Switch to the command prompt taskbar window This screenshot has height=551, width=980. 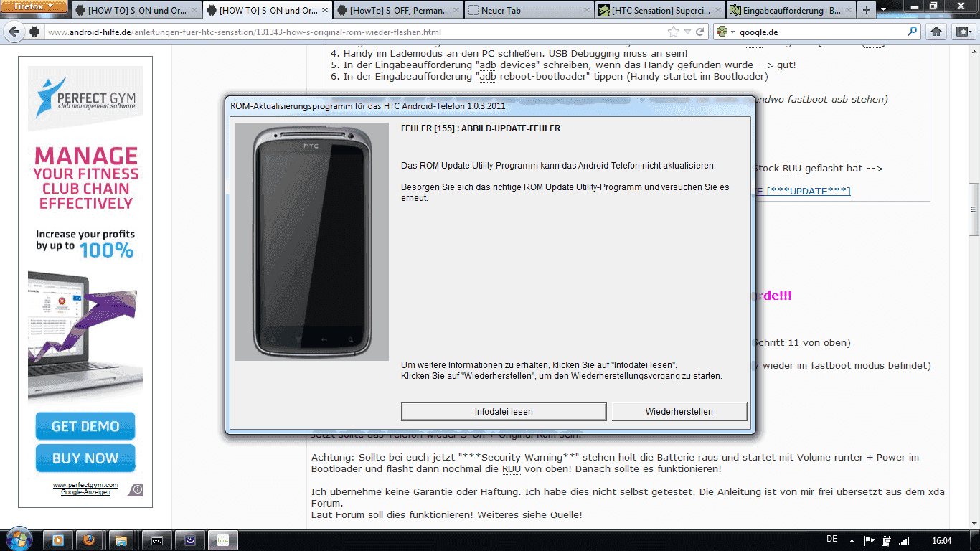(x=156, y=540)
